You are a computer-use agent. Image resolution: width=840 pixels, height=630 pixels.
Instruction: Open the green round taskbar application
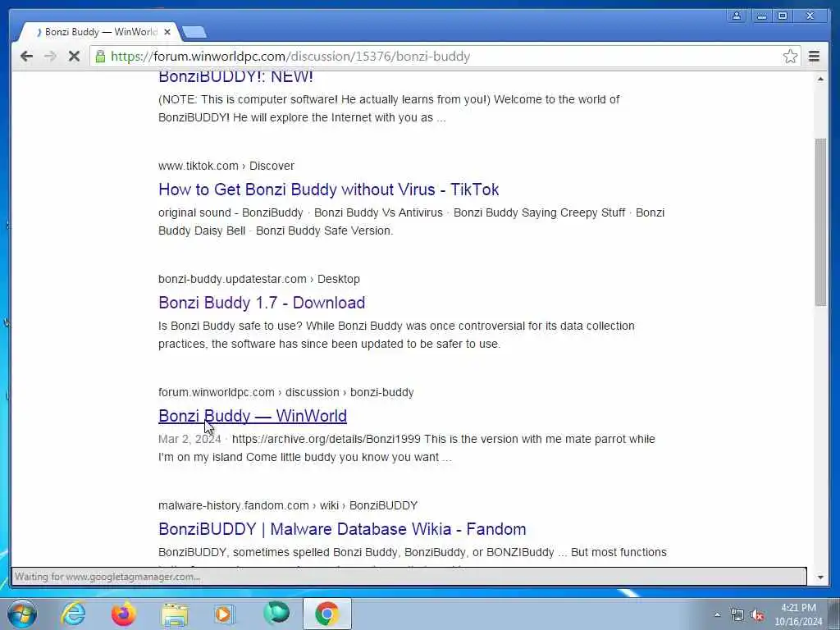(x=276, y=614)
